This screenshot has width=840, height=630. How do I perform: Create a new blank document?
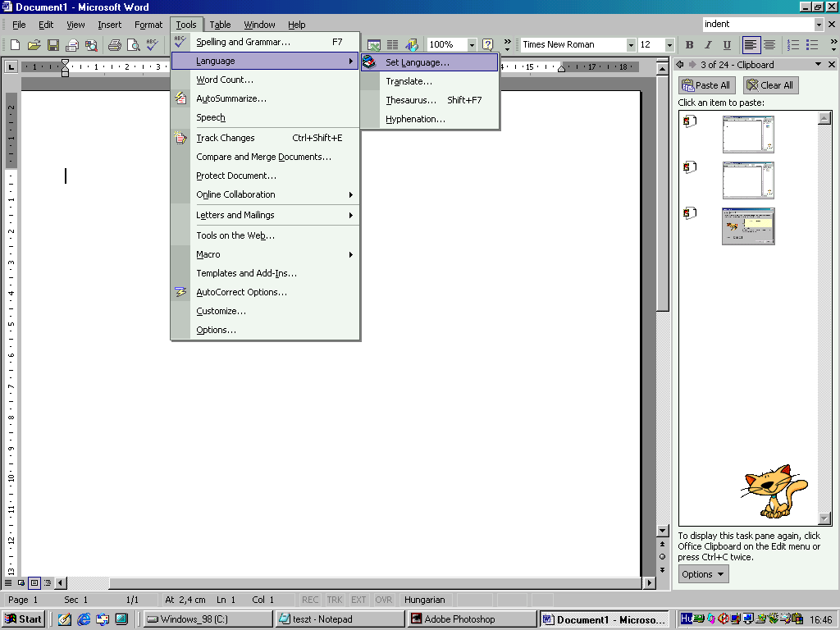[15, 45]
